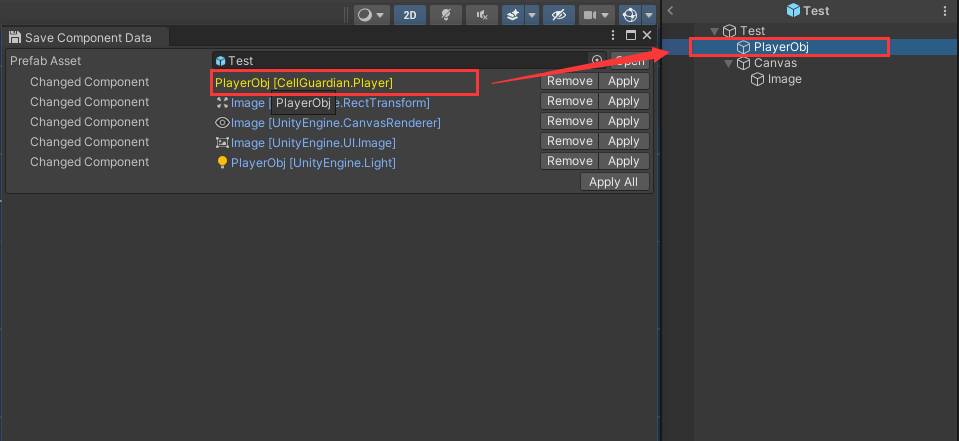Remove the Light component change
The width and height of the screenshot is (959, 441).
click(x=569, y=161)
